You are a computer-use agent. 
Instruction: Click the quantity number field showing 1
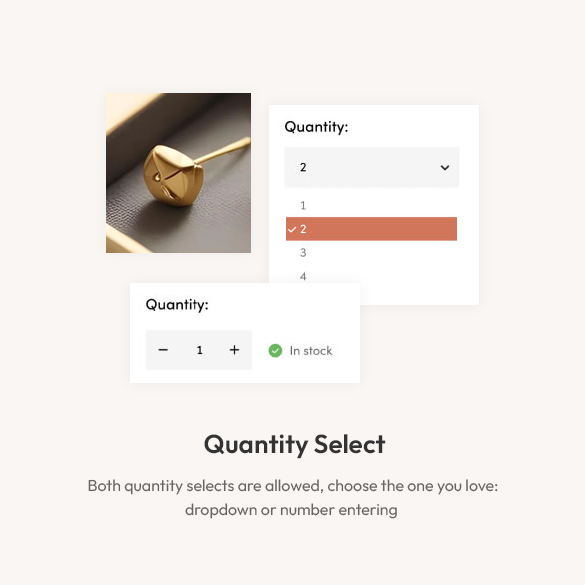(x=200, y=350)
